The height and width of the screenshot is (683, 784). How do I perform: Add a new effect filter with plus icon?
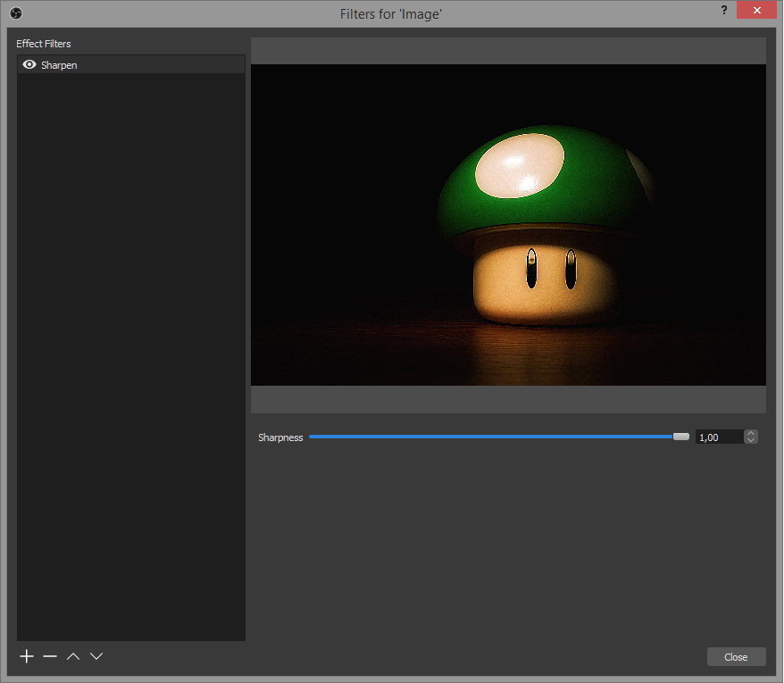click(27, 656)
